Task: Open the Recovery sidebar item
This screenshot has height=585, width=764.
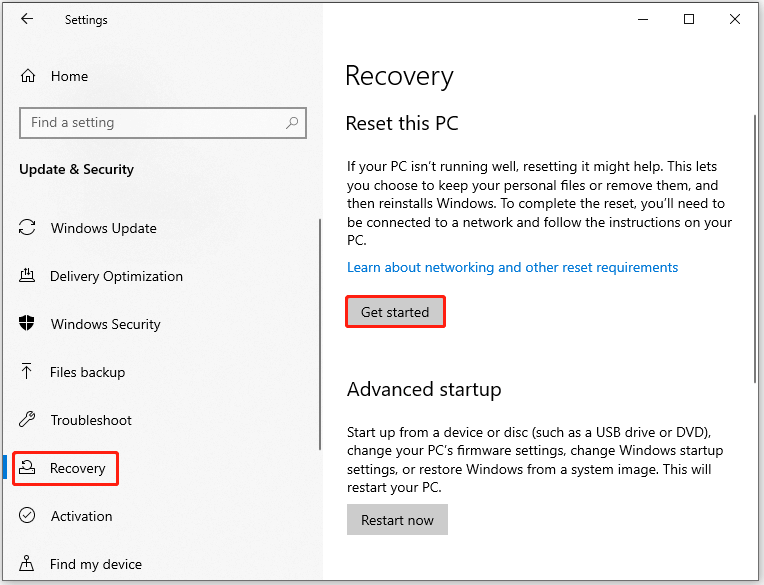Action: (x=66, y=468)
